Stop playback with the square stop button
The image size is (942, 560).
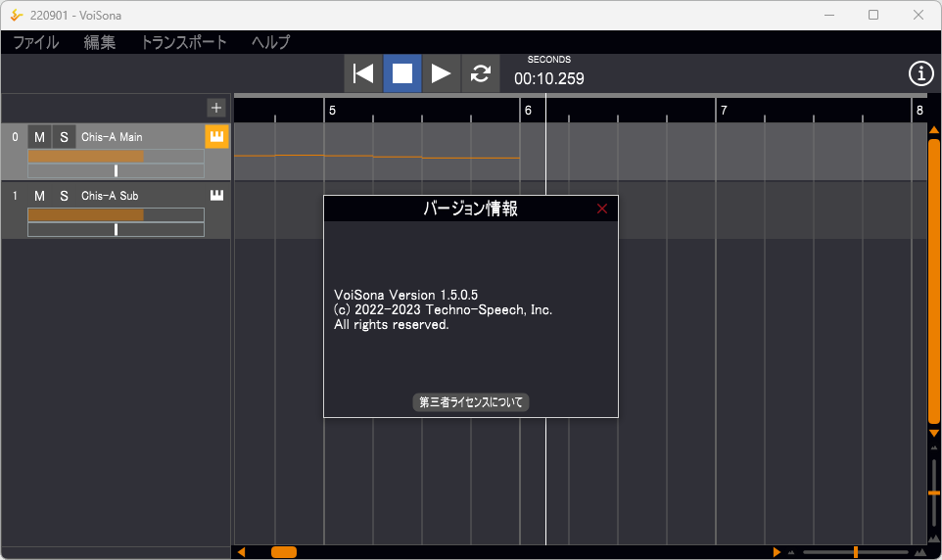[401, 73]
